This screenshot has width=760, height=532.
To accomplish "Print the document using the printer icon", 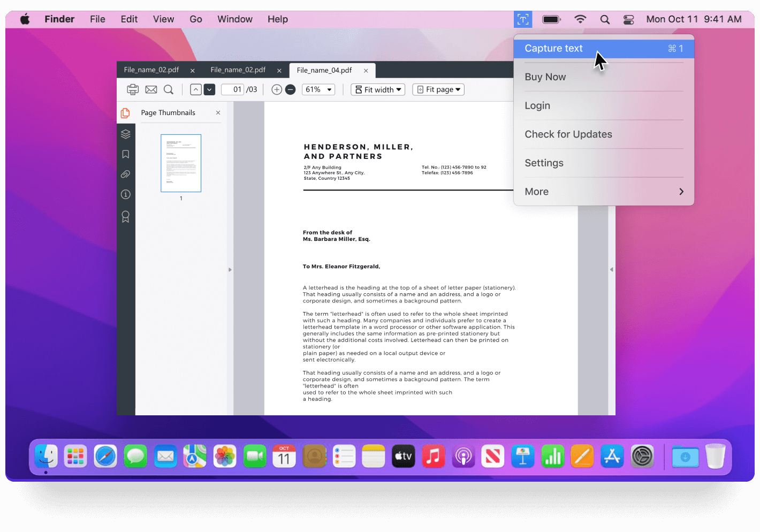I will point(133,89).
